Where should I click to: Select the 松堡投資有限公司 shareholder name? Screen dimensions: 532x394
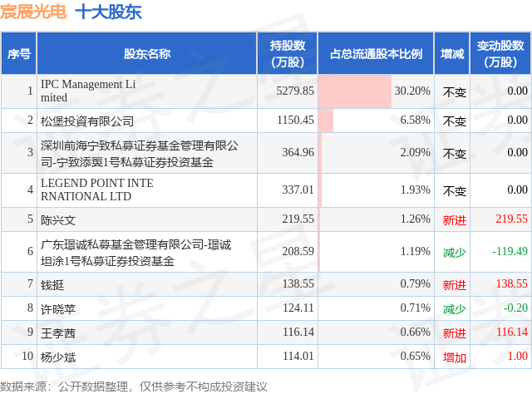87,121
